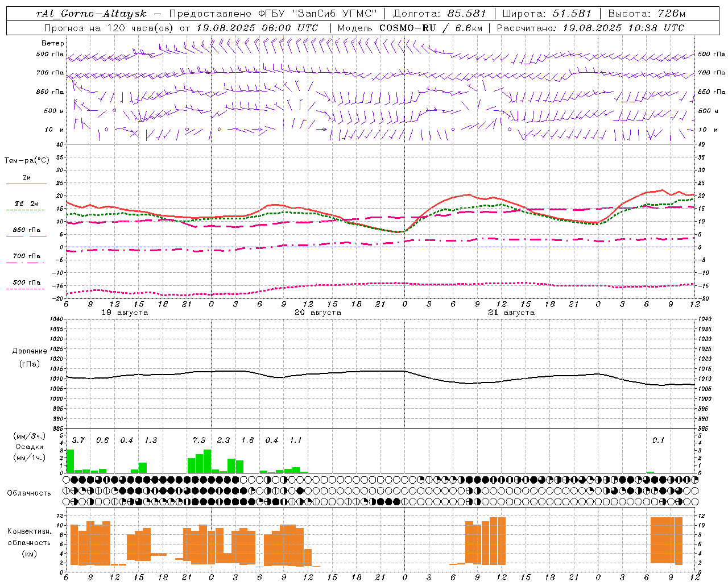Click the 0.6 precipitation total value
This screenshot has height=582, width=728.
102,440
